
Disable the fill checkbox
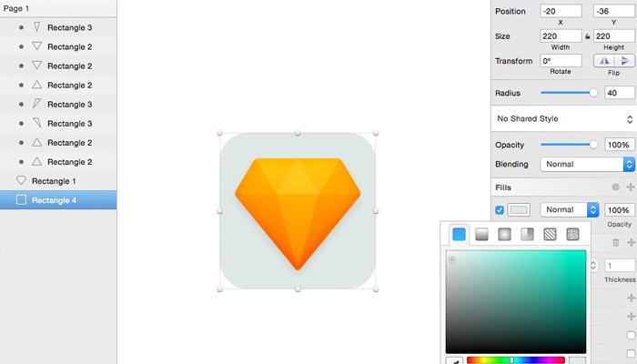500,210
